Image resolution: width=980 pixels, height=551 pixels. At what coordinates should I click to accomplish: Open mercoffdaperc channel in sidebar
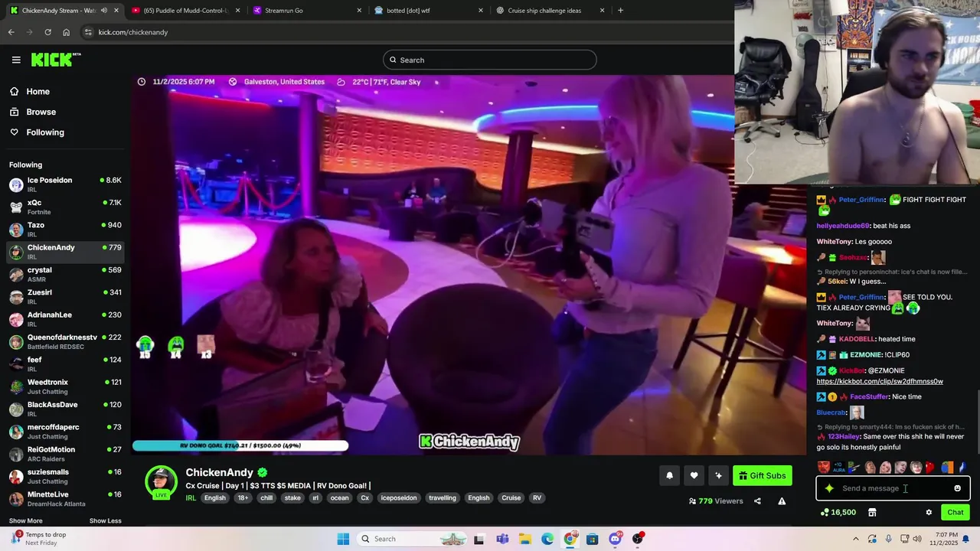coord(65,431)
